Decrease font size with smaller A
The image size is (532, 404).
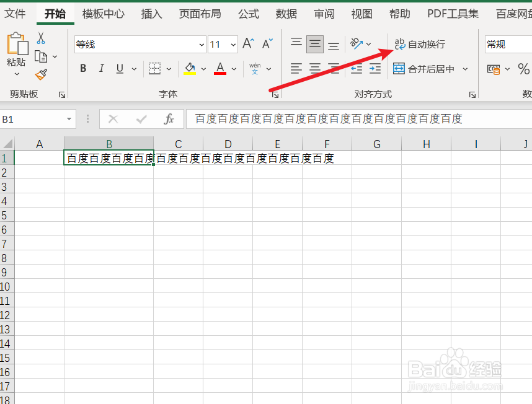coord(267,44)
